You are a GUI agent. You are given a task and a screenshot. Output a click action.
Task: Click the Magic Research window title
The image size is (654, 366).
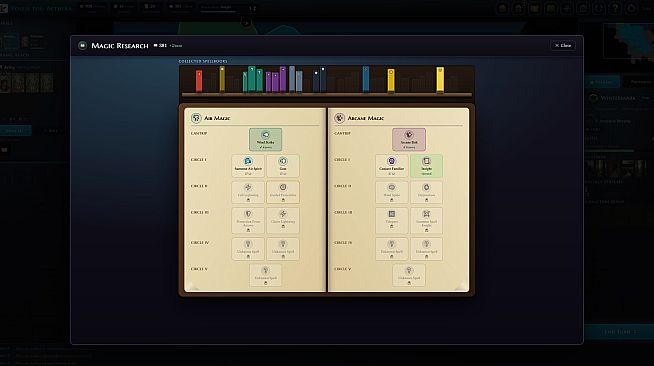(x=120, y=45)
